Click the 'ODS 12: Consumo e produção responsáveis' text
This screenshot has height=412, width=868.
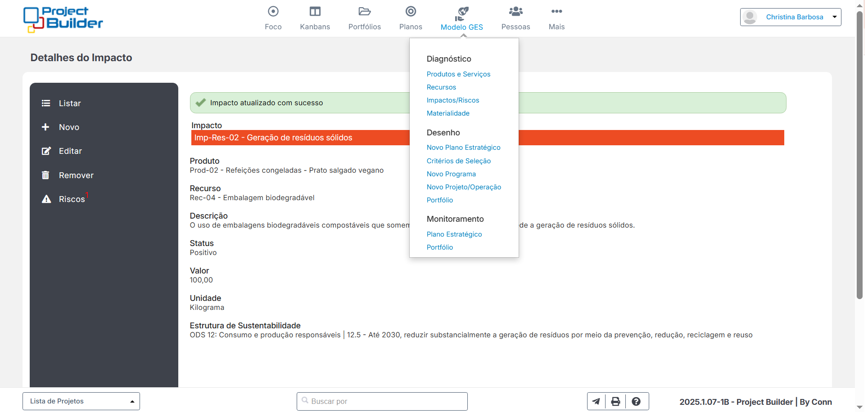click(265, 335)
